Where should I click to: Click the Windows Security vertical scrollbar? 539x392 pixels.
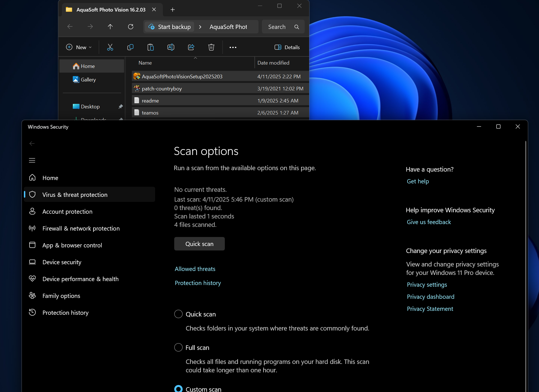(526, 266)
